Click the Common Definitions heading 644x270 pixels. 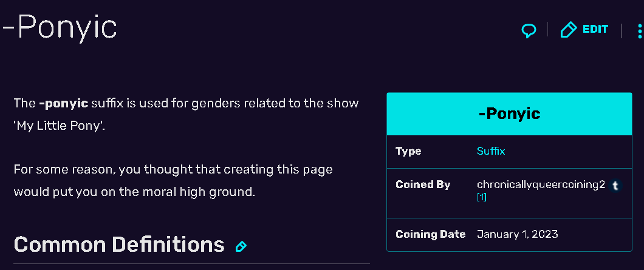[119, 245]
